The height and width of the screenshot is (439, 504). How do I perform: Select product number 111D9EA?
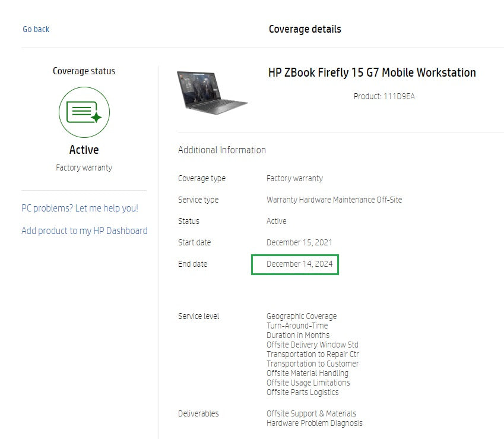point(399,96)
